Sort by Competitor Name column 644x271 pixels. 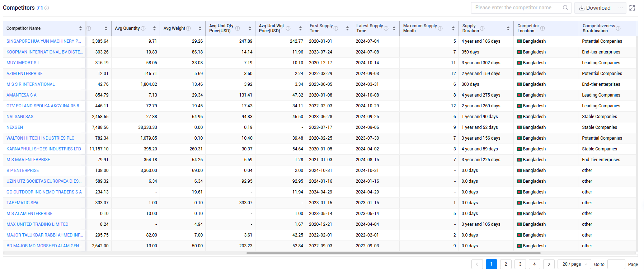pos(80,28)
